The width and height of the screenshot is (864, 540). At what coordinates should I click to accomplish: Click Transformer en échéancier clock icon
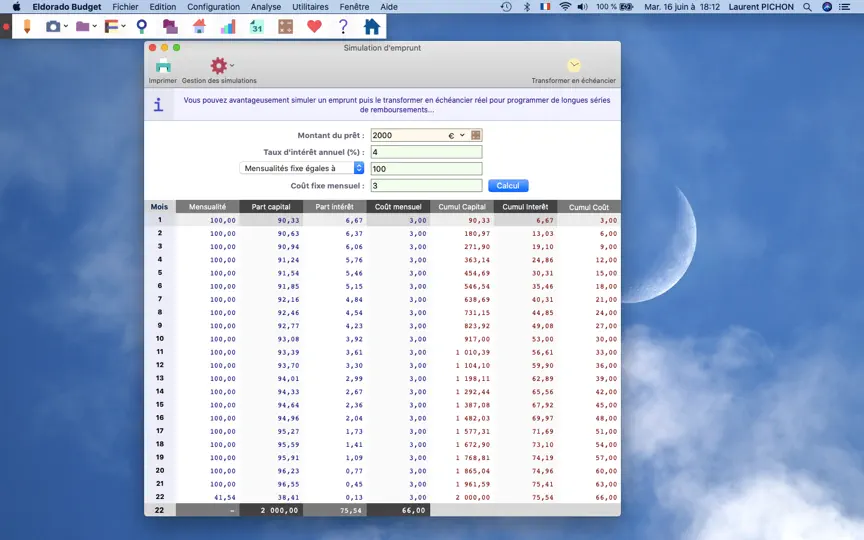(x=574, y=66)
